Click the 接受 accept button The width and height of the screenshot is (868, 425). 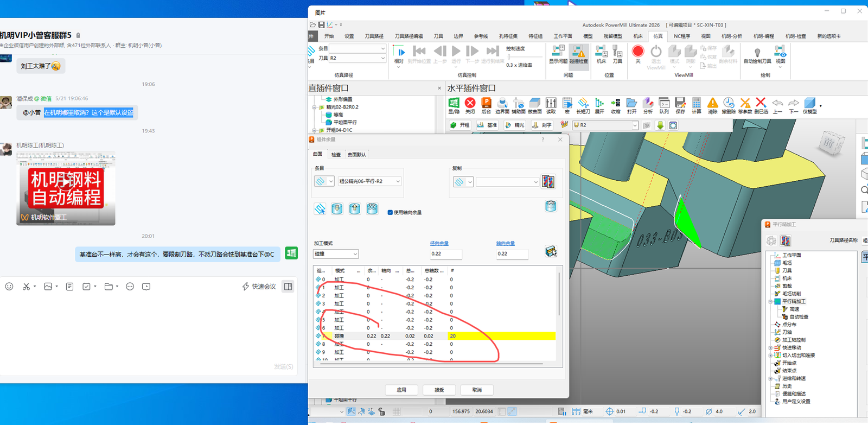tap(439, 390)
